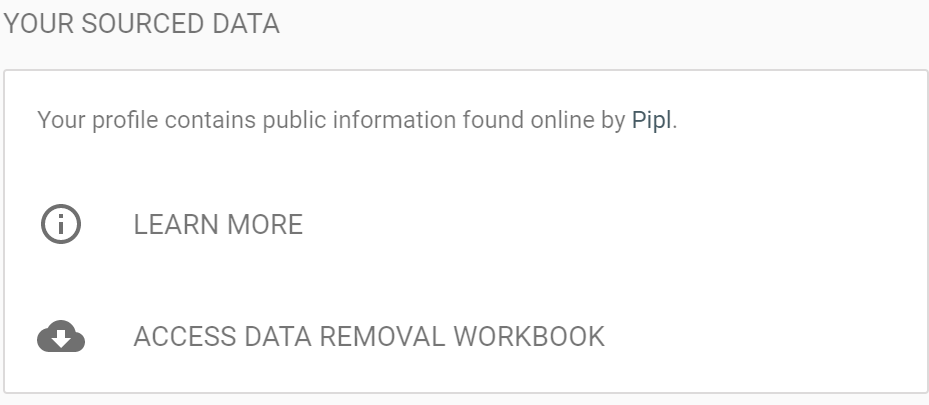Hit the cloud icon beside the workbook label

pos(60,337)
